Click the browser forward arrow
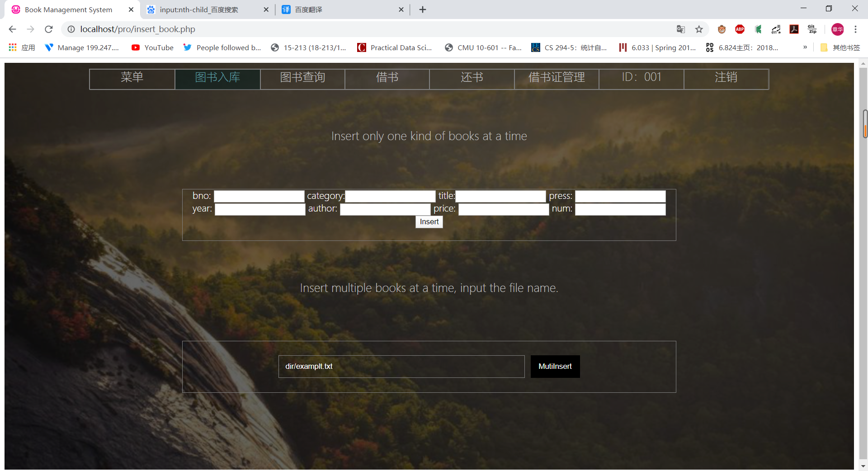868x471 pixels. [x=30, y=29]
